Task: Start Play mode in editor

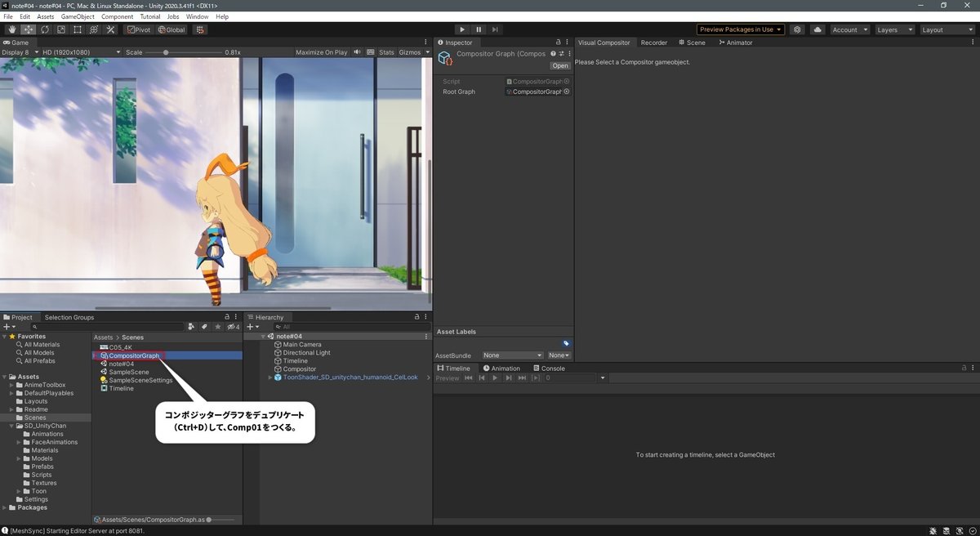Action: point(462,29)
